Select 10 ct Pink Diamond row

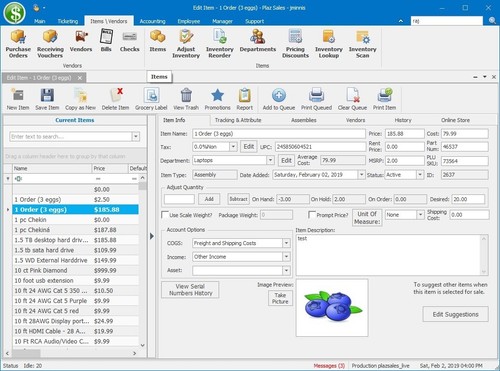[x=76, y=270]
